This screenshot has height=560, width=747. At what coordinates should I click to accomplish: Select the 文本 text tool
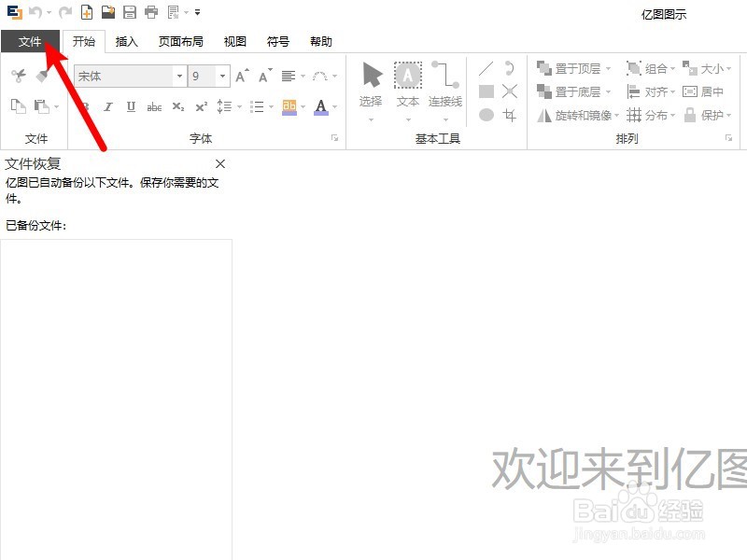tap(408, 86)
